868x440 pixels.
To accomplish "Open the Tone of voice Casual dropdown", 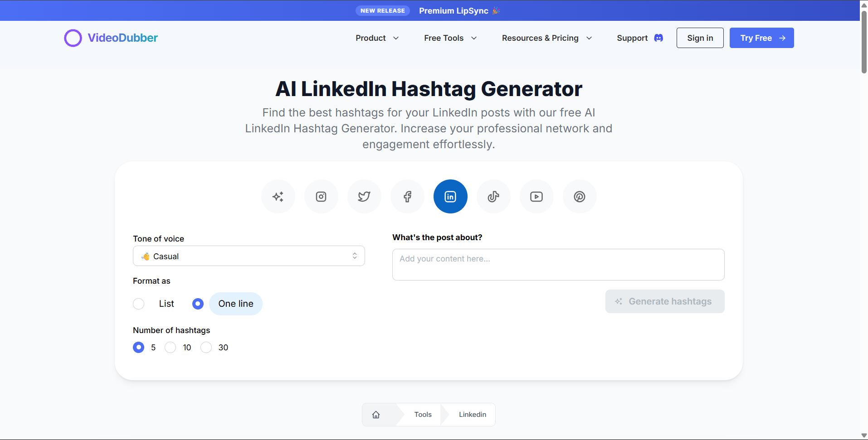I will click(x=249, y=256).
